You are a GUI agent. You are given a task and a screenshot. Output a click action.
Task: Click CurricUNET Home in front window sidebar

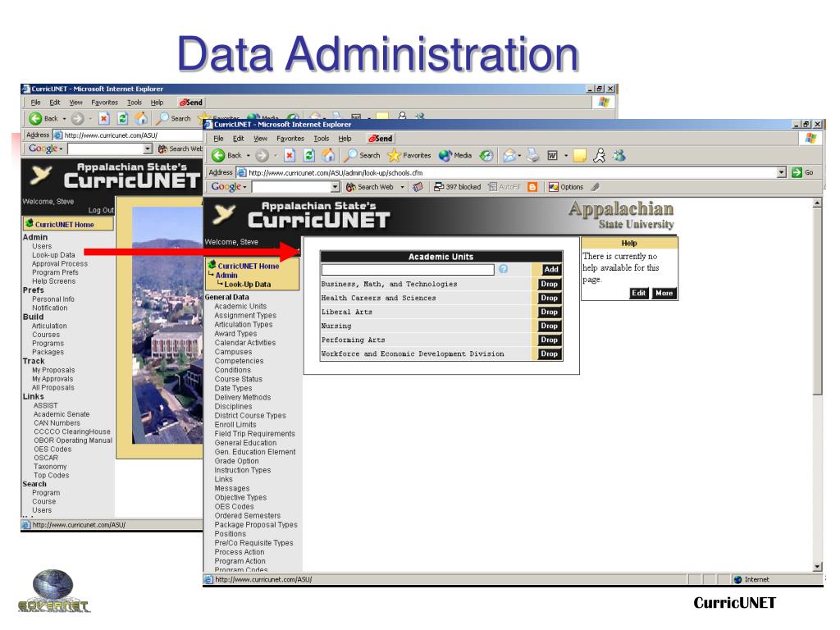(x=248, y=266)
